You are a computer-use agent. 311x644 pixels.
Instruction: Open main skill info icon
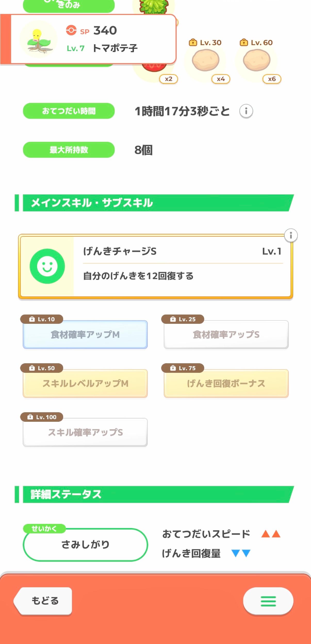click(291, 235)
